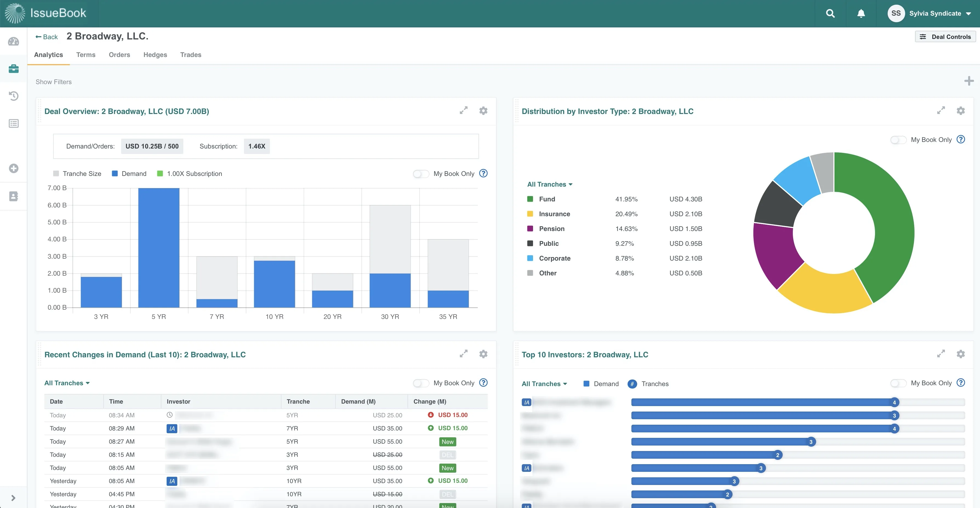Toggle My Book Only in Deal Overview
Image resolution: width=980 pixels, height=508 pixels.
coord(421,174)
